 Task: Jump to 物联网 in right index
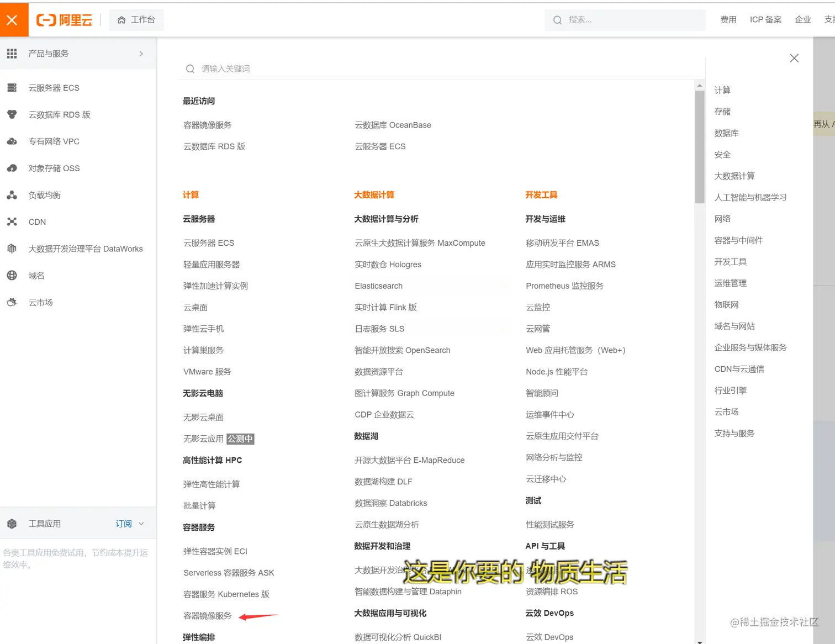[x=726, y=305]
